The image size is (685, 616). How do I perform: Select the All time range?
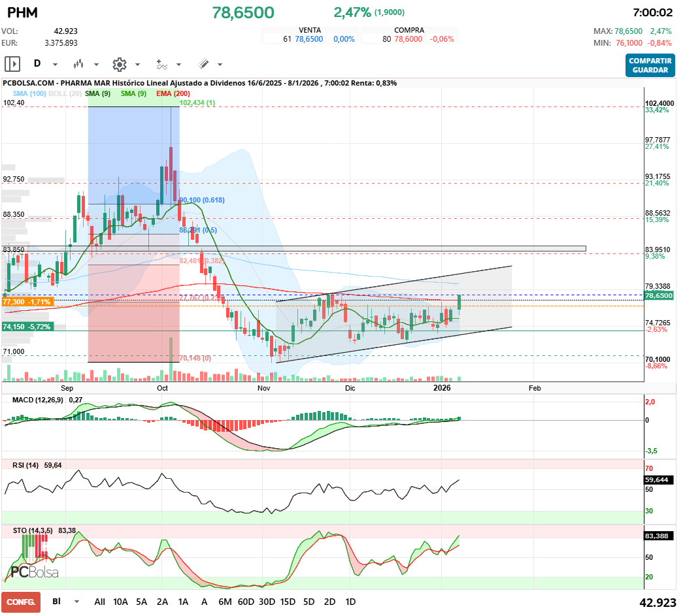click(99, 602)
